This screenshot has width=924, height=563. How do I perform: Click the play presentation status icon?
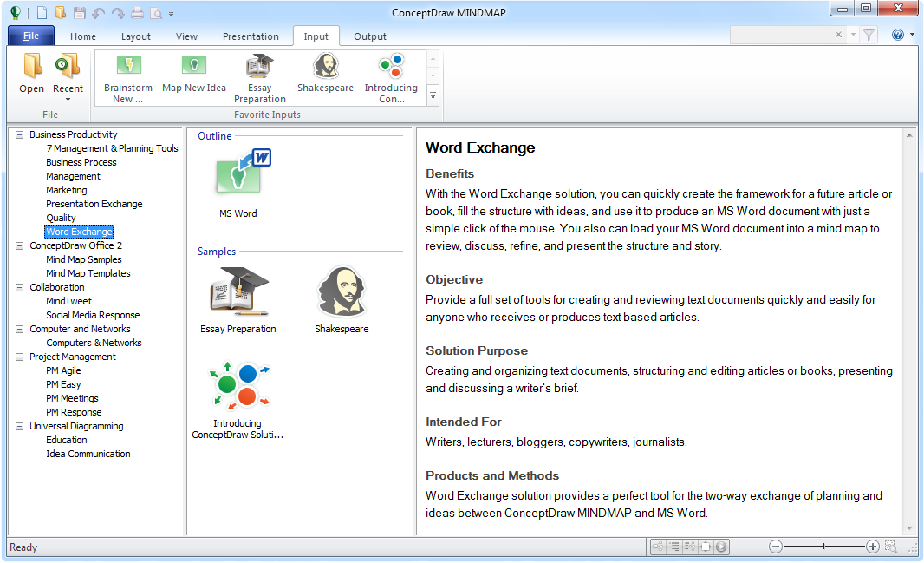(x=720, y=547)
